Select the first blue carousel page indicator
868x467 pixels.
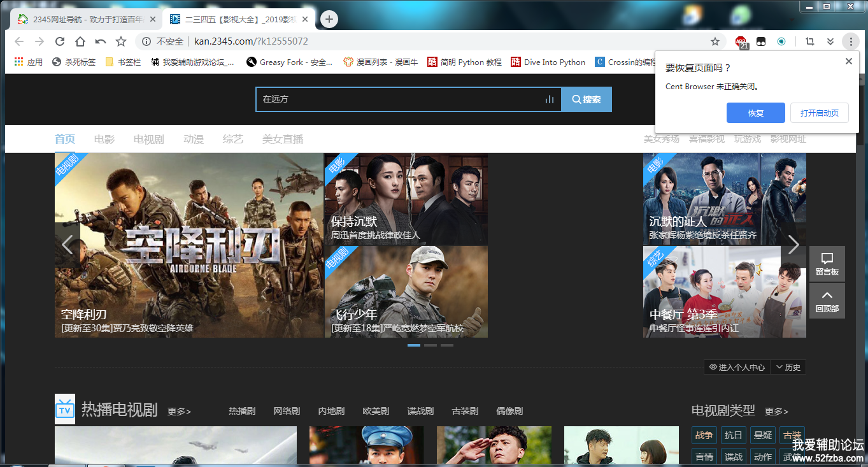[414, 345]
